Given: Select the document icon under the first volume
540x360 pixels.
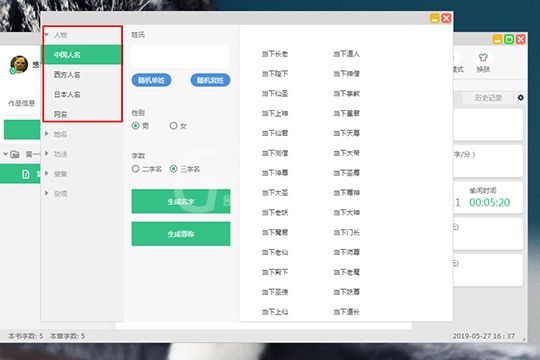Looking at the screenshot, I should click(x=26, y=174).
